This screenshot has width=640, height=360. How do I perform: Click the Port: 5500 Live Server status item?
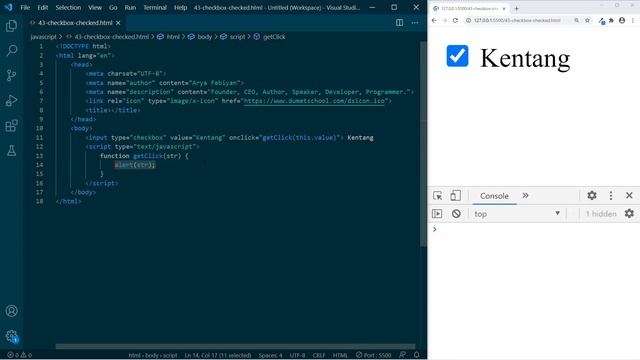pyautogui.click(x=373, y=355)
